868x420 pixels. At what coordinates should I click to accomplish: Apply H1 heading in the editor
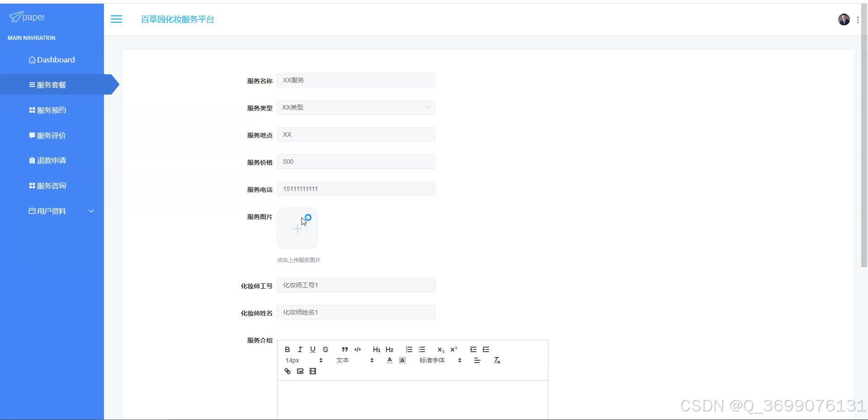pyautogui.click(x=377, y=349)
